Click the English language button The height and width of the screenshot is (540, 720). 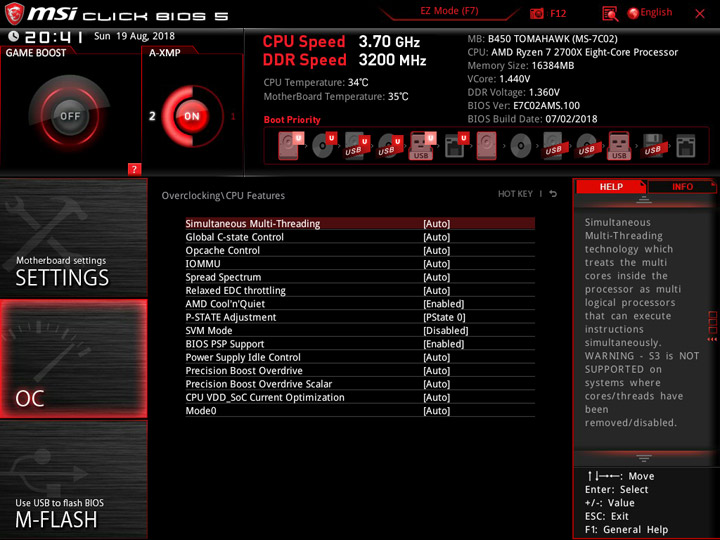pos(656,12)
